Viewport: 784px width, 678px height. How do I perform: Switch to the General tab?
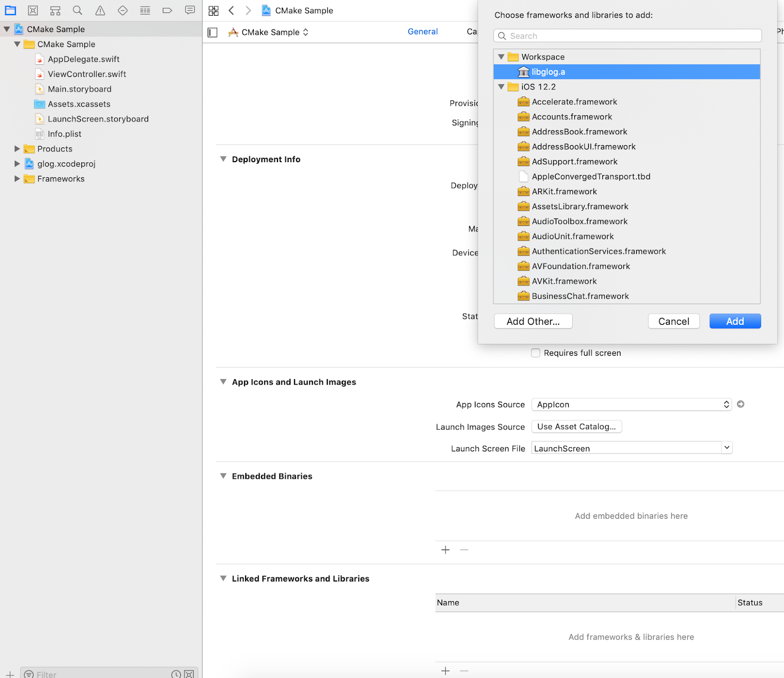pos(423,31)
